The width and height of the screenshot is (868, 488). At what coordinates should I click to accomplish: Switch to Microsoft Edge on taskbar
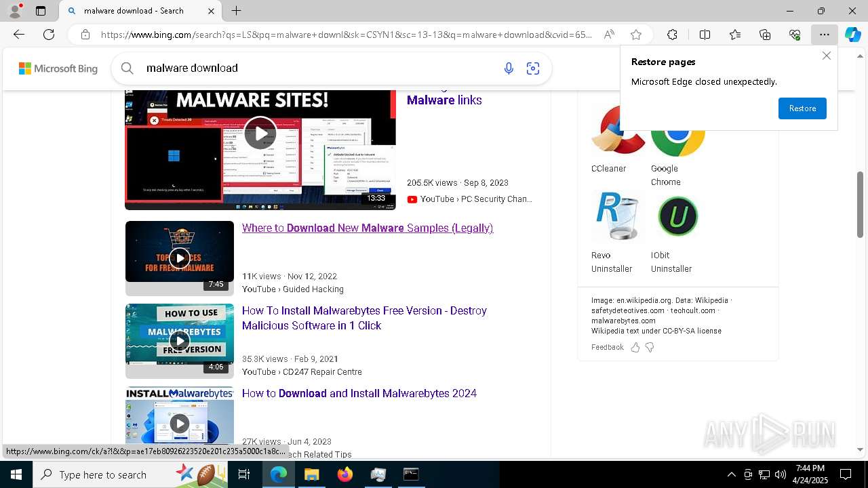[279, 474]
